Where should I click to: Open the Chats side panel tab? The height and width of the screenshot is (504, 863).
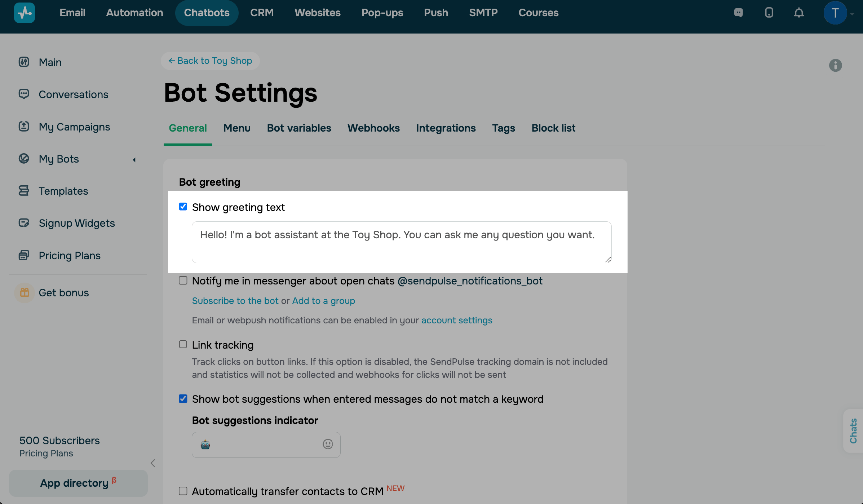click(853, 431)
